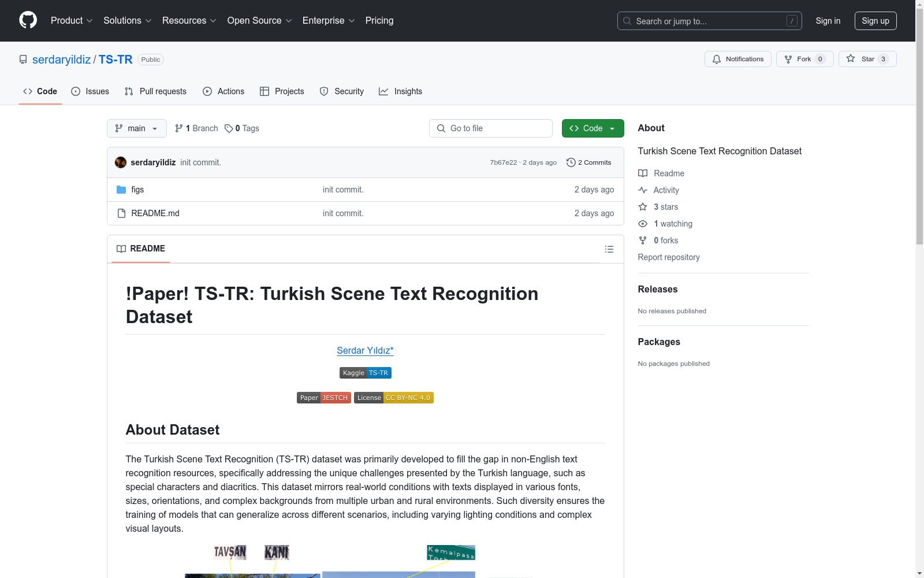924x578 pixels.
Task: Click the TAVŞAN sample image
Action: click(230, 552)
